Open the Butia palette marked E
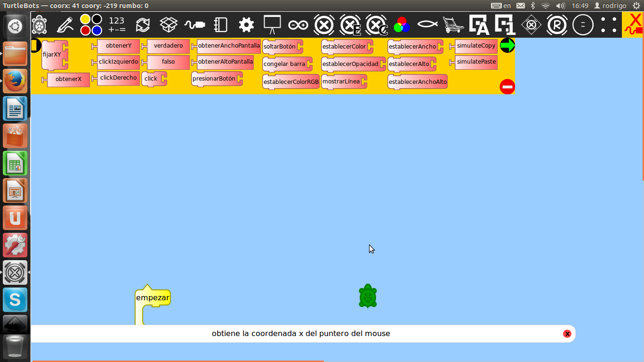This screenshot has height=362, width=644. pyautogui.click(x=351, y=25)
